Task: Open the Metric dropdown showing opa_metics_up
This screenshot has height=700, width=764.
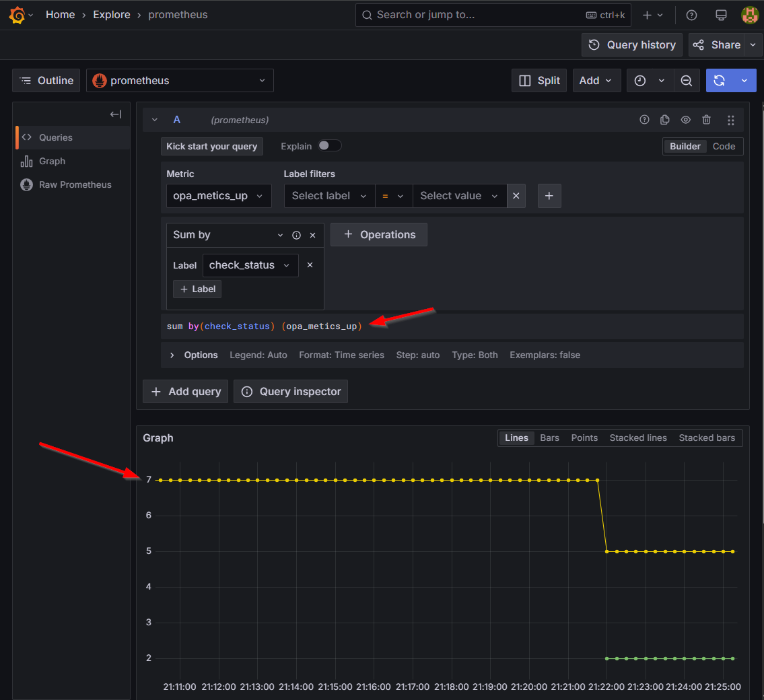Action: [x=219, y=196]
